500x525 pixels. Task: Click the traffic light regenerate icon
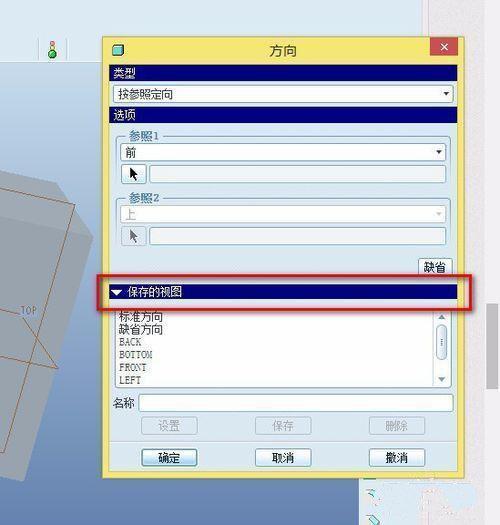point(52,50)
